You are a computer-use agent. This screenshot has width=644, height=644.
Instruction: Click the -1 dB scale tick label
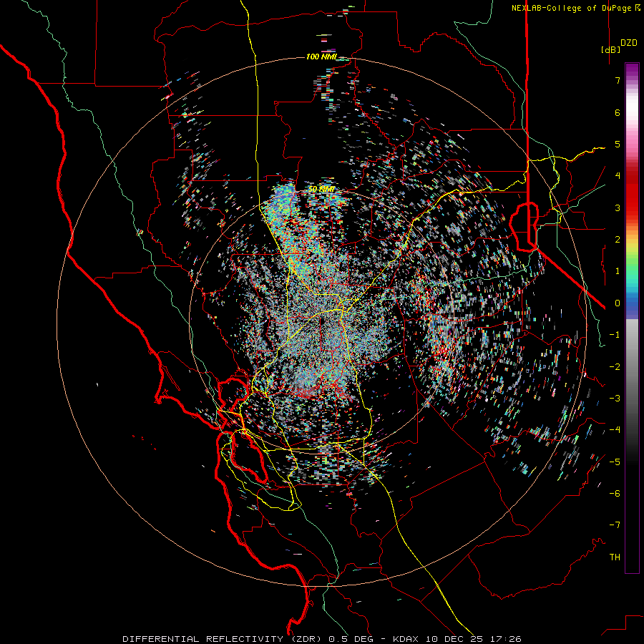(615, 335)
